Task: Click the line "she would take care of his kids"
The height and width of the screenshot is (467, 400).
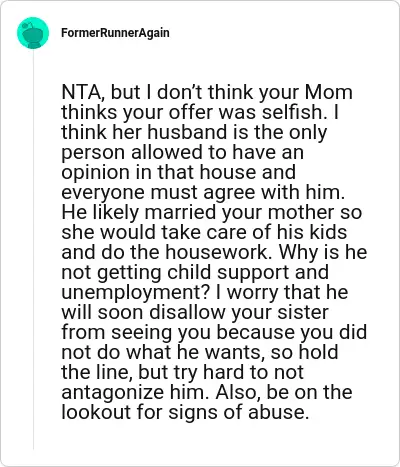Action: [204, 232]
